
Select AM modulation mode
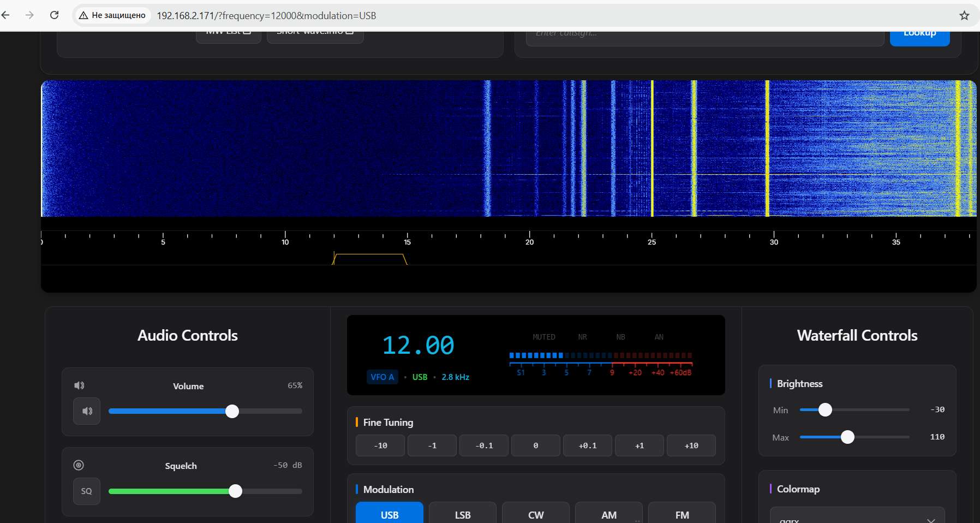(609, 514)
